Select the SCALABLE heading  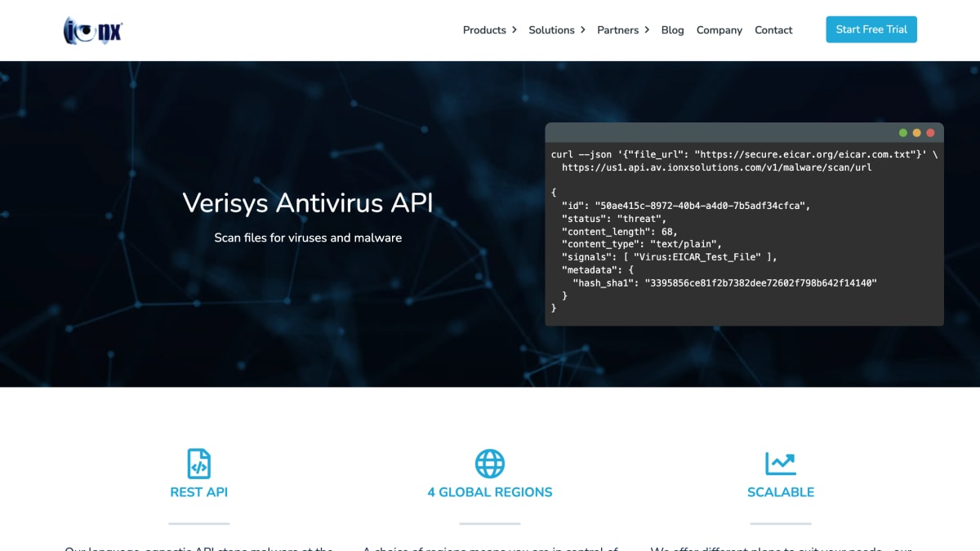pyautogui.click(x=781, y=492)
